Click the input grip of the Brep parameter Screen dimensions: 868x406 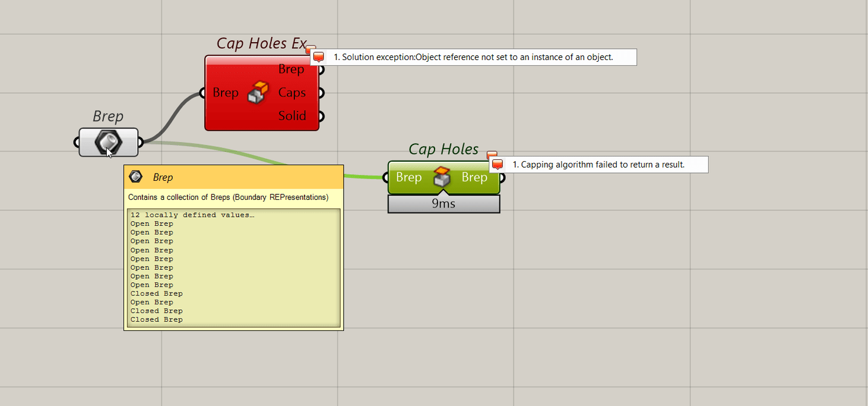point(77,142)
